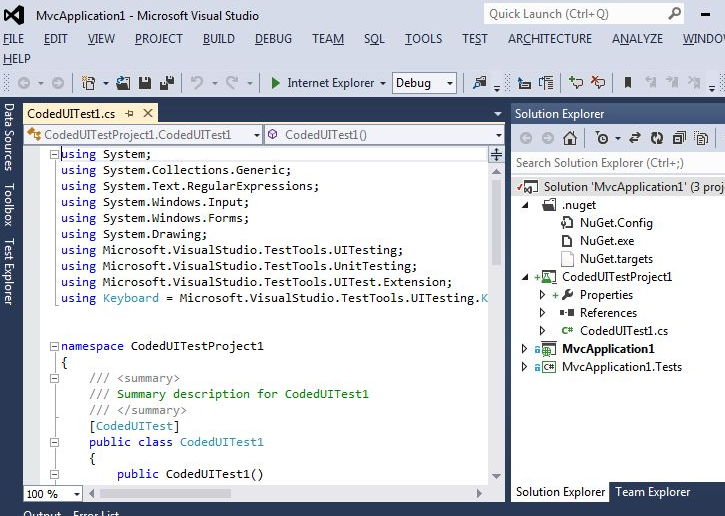This screenshot has height=516, width=725.
Task: Click Collapse All in Solution Explorer toolbar
Action: [x=679, y=138]
